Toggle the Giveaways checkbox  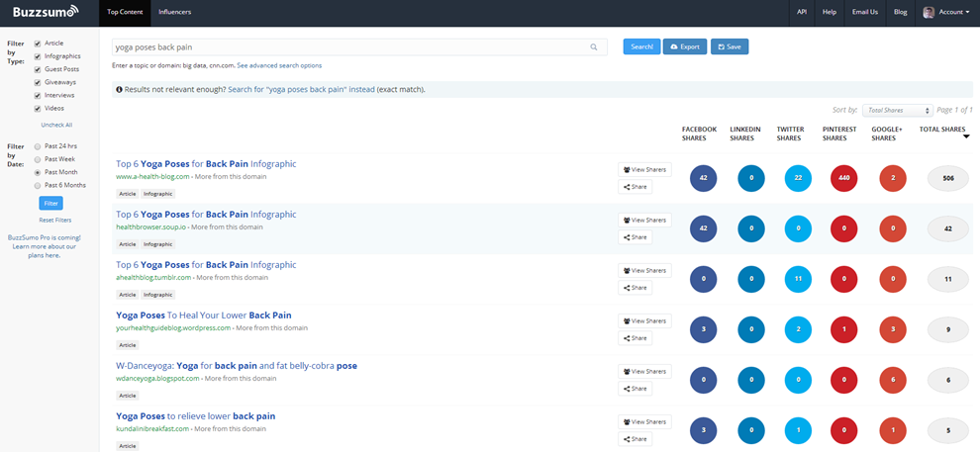pos(38,82)
